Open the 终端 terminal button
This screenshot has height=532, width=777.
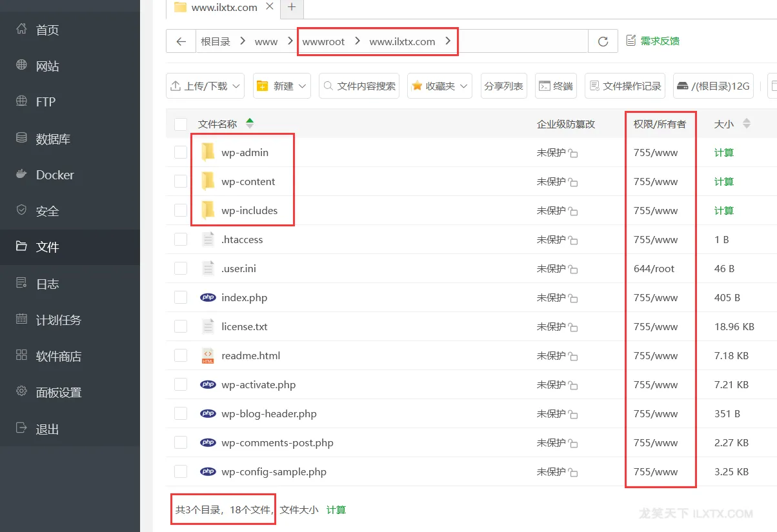click(x=556, y=86)
